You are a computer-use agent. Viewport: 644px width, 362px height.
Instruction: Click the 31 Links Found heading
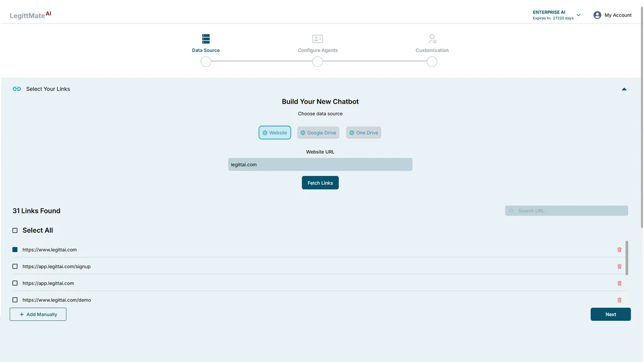pos(36,211)
